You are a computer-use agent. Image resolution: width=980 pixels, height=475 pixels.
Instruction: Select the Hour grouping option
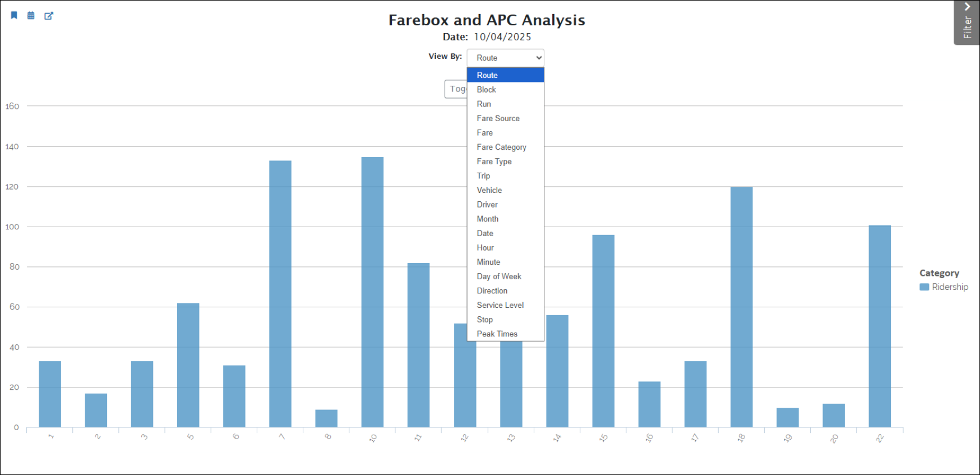coord(485,248)
